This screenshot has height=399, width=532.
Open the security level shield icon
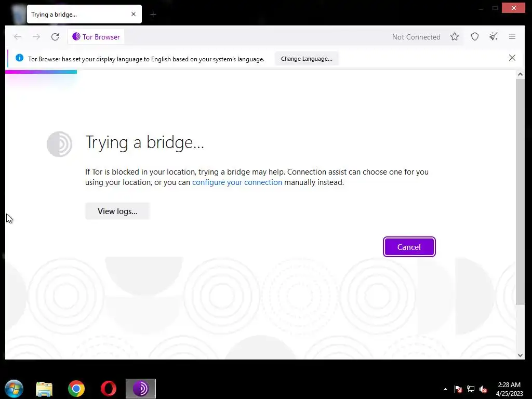tap(475, 37)
